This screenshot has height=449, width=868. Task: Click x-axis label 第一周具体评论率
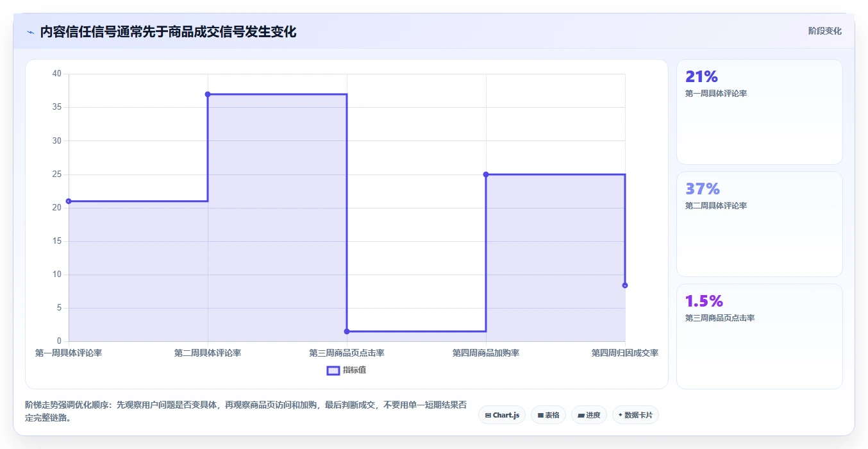[x=69, y=353]
